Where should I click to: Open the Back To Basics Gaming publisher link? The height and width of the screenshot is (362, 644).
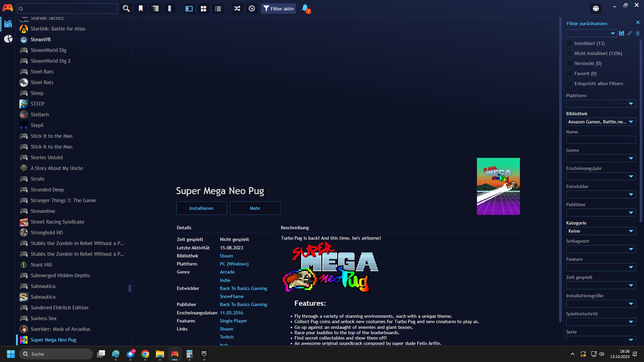click(x=243, y=304)
